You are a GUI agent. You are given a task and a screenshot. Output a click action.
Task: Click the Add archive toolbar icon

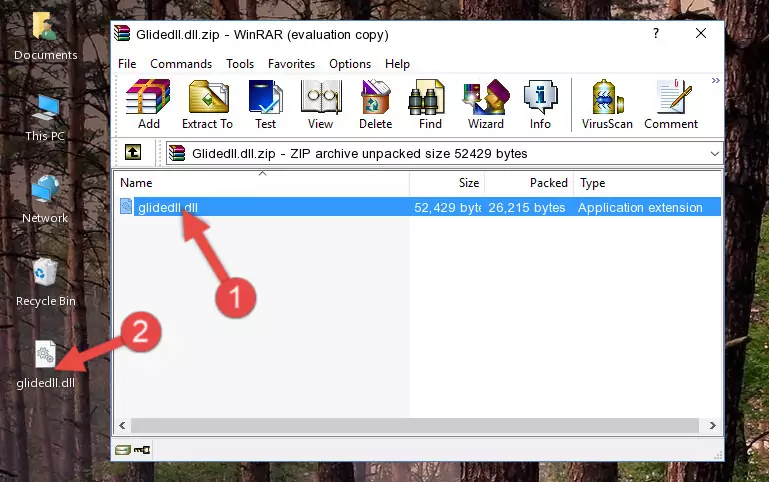(148, 104)
